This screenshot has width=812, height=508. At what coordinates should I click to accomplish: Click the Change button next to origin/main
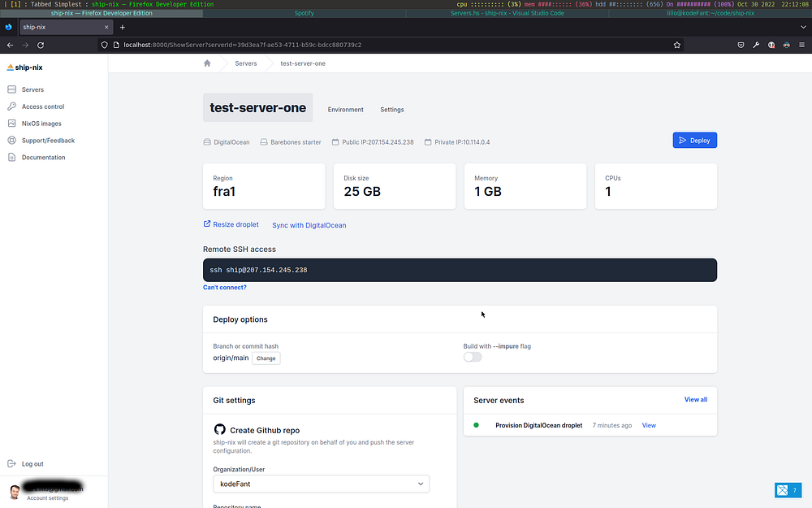[266, 358]
